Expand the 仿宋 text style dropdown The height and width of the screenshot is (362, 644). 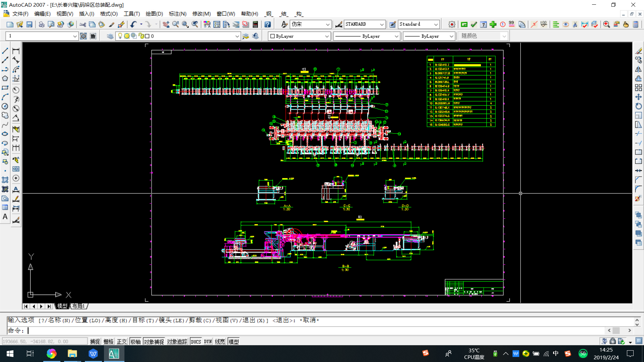tap(327, 24)
